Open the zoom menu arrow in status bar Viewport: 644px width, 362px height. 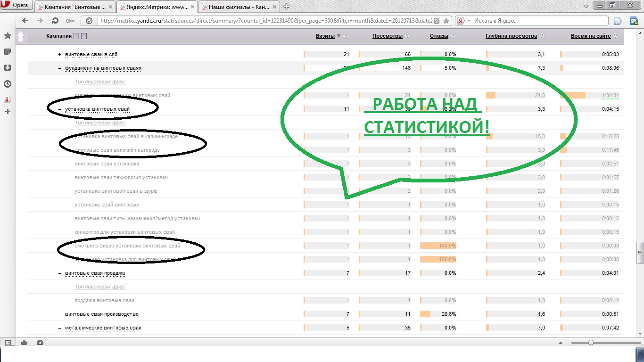click(x=560, y=343)
